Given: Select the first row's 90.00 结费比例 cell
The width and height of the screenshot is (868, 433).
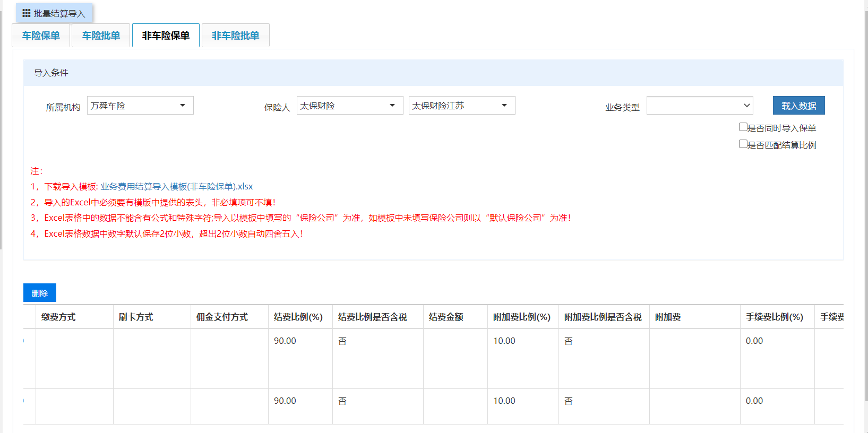Looking at the screenshot, I should 285,341.
